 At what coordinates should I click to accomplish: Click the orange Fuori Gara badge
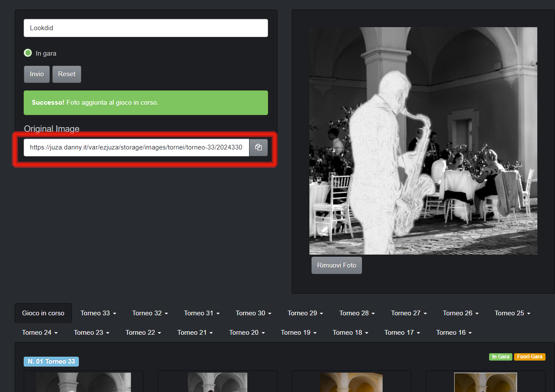[530, 357]
